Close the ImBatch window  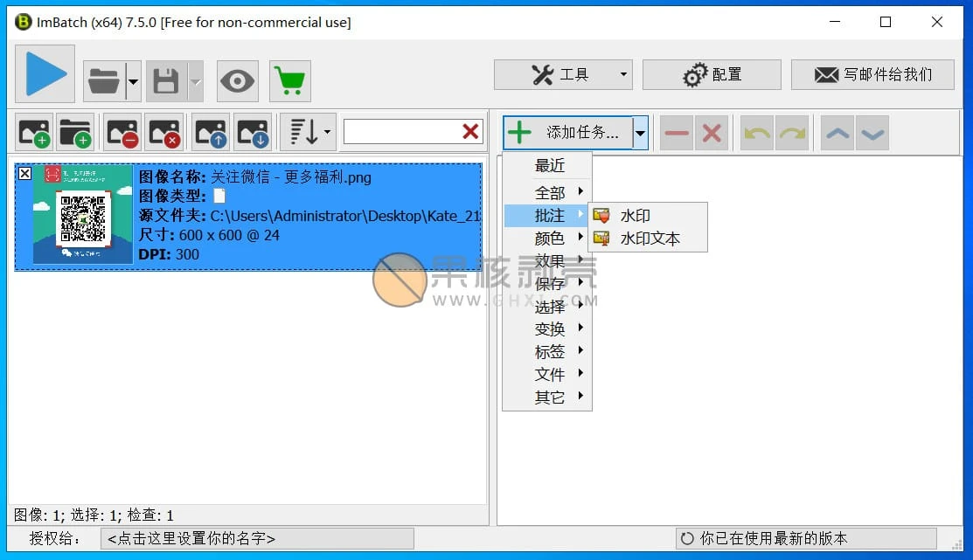click(937, 23)
